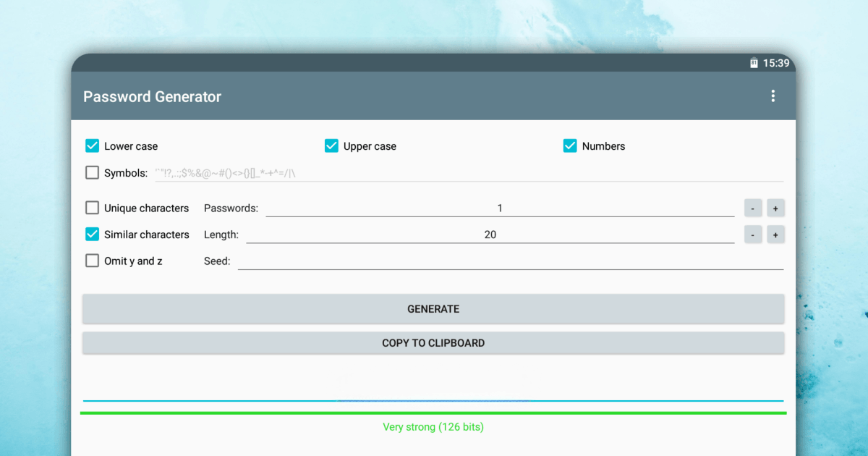Decrease the number of passwords
Image resolution: width=868 pixels, height=456 pixels.
coord(752,208)
